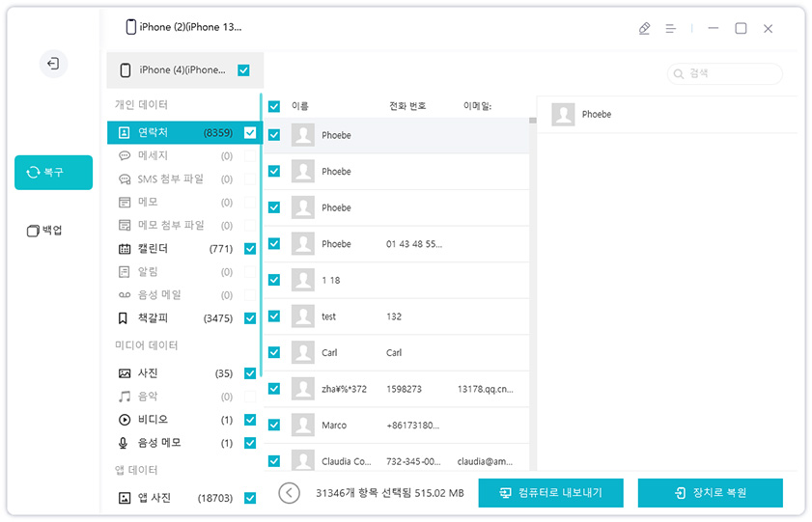This screenshot has width=812, height=522.
Task: Uncheck the 1 18 contact checkbox
Action: pyautogui.click(x=274, y=280)
